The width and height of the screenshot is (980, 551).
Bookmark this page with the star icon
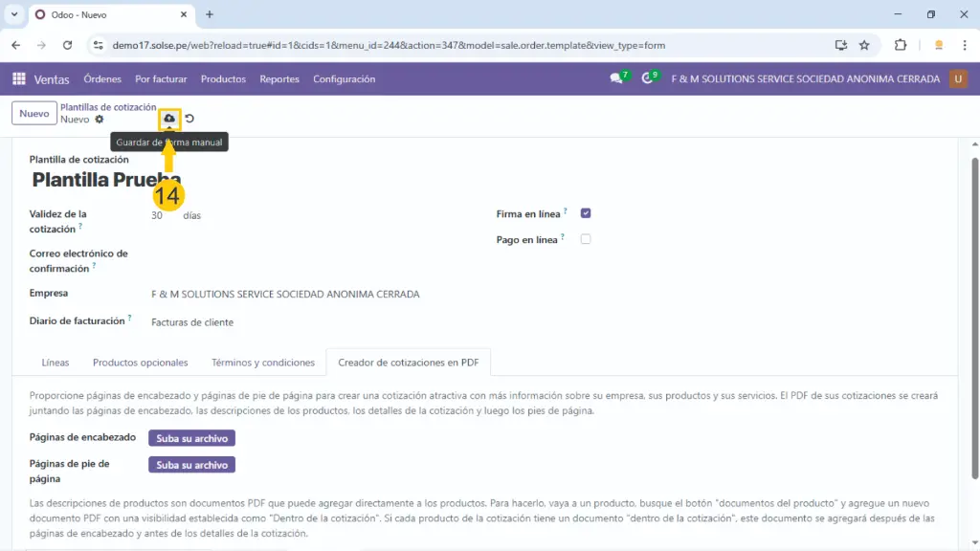(864, 45)
